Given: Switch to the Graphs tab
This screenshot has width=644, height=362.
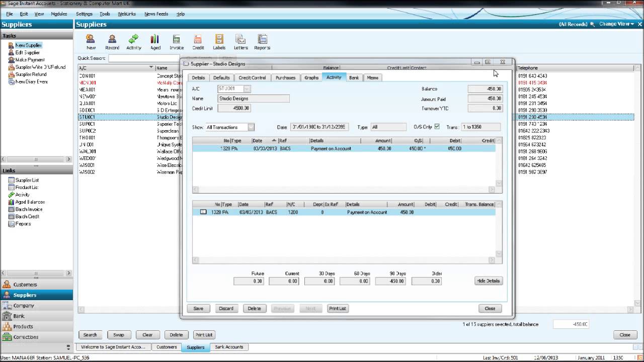Looking at the screenshot, I should [x=311, y=77].
